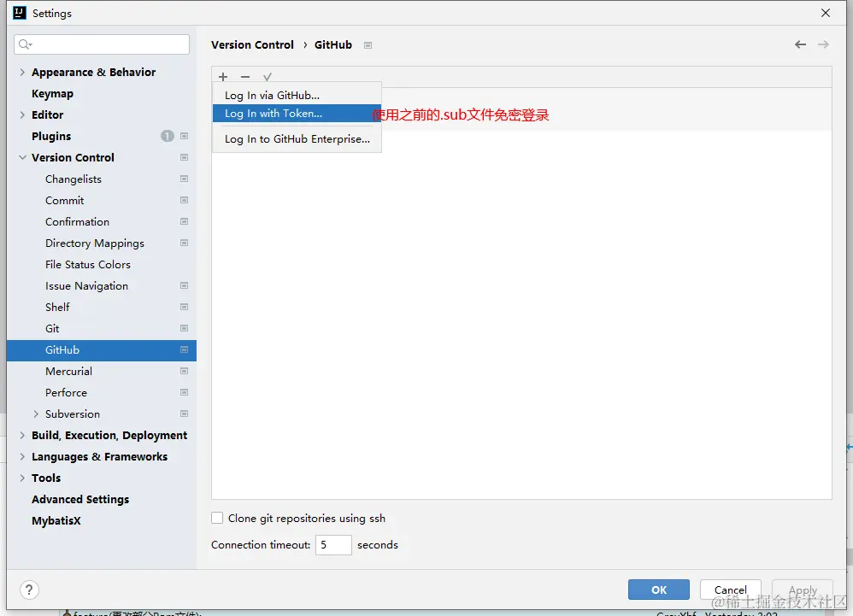
Task: Click the add account plus icon
Action: click(x=223, y=77)
